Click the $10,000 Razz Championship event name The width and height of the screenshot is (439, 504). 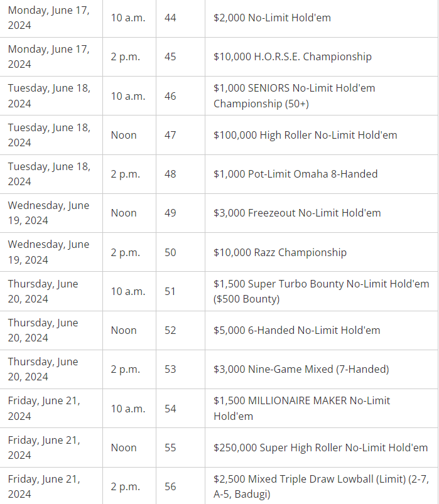pyautogui.click(x=280, y=252)
